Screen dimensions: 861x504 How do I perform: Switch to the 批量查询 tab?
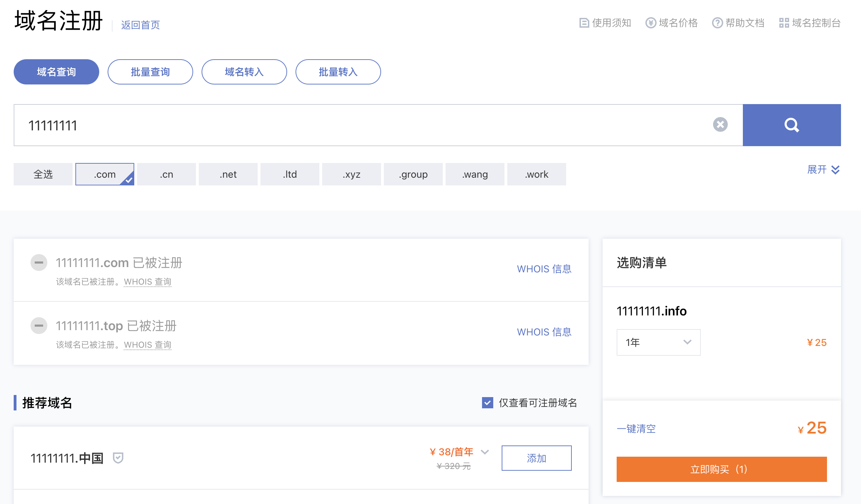pos(150,72)
